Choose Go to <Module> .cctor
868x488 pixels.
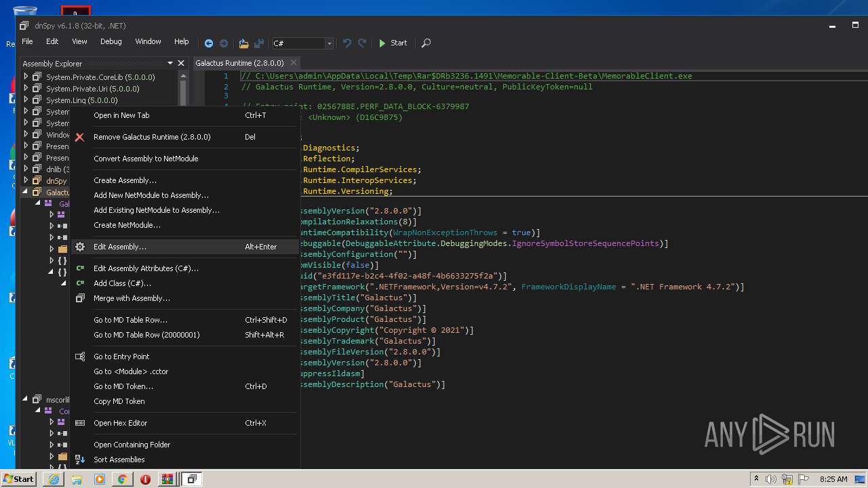click(185, 371)
